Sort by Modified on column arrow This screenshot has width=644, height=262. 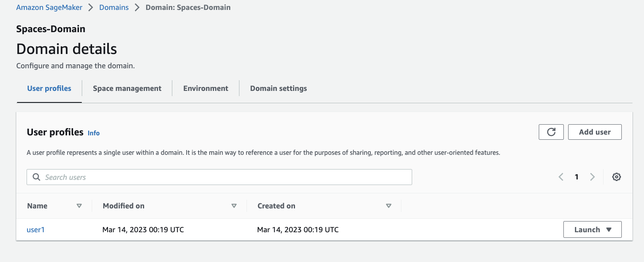[x=234, y=206]
